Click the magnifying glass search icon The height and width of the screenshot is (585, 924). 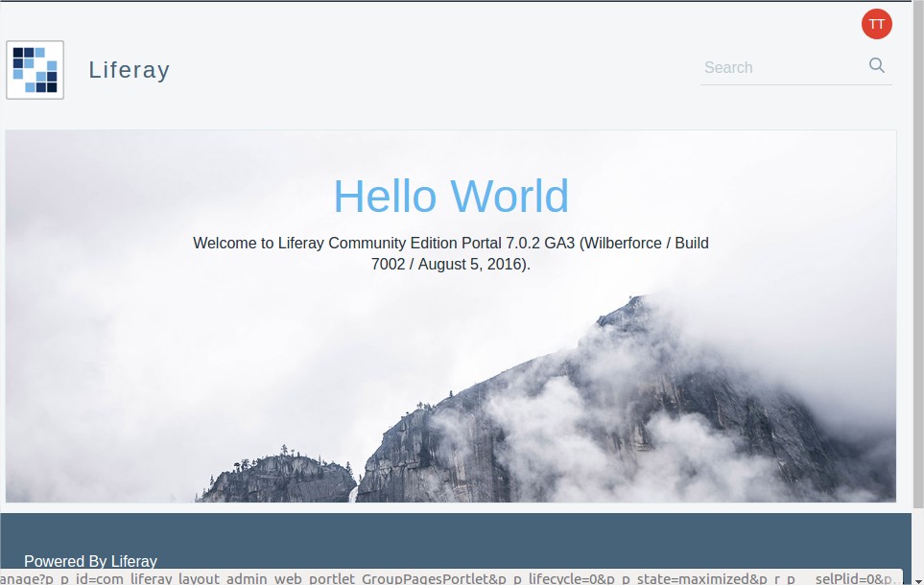coord(877,65)
